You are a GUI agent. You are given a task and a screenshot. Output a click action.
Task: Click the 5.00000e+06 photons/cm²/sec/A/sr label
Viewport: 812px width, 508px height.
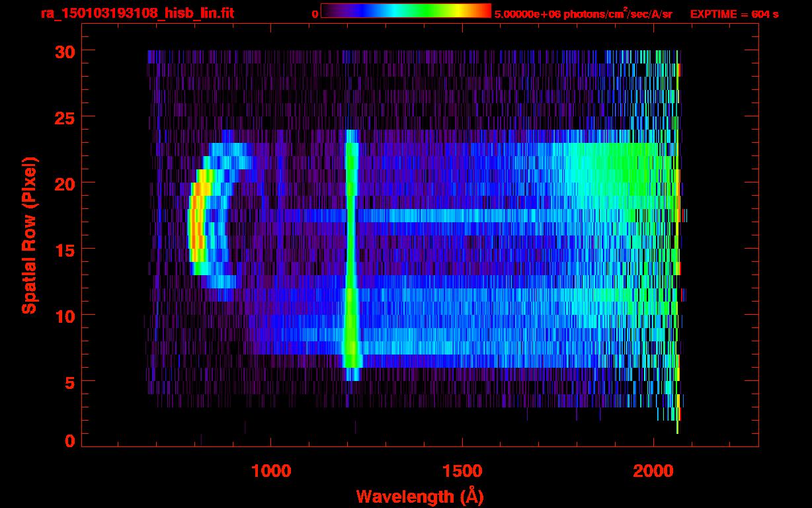pos(583,14)
